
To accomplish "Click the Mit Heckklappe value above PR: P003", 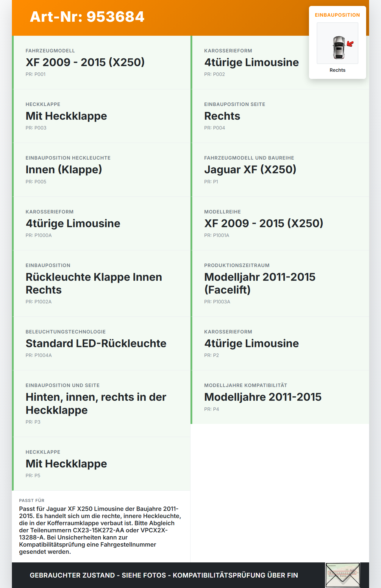I will (x=66, y=116).
